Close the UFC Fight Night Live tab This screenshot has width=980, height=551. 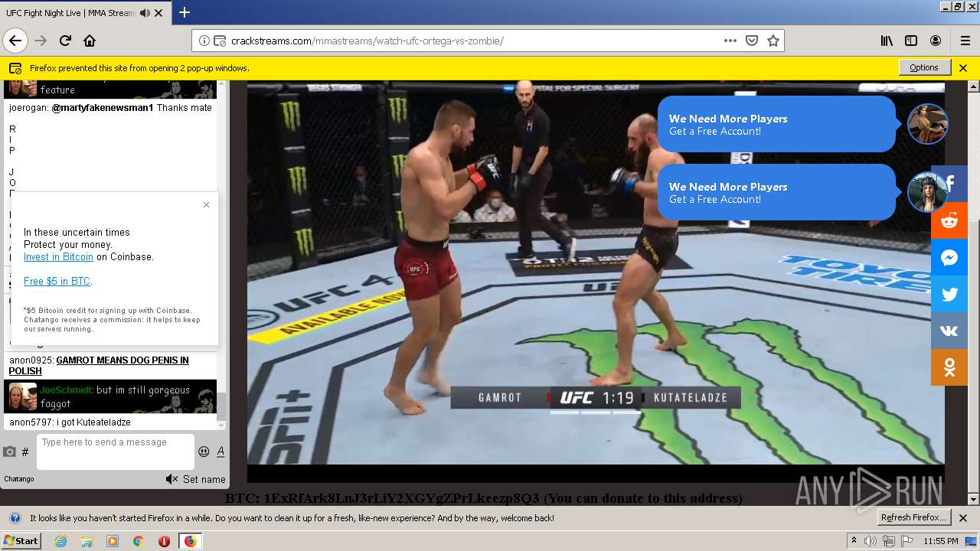pos(158,13)
